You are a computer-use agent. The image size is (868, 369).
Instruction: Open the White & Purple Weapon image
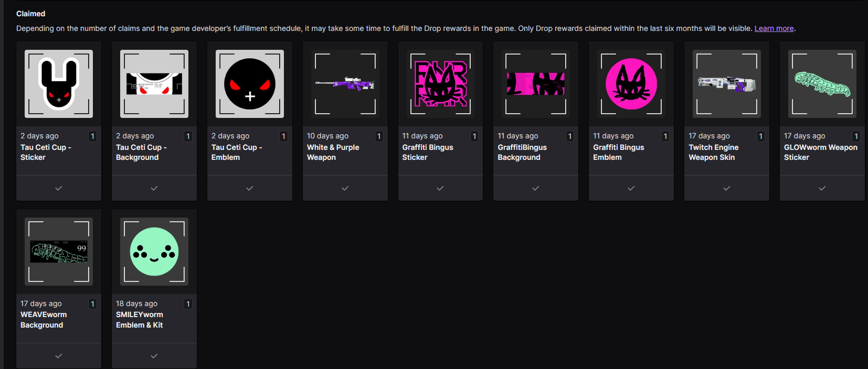345,84
